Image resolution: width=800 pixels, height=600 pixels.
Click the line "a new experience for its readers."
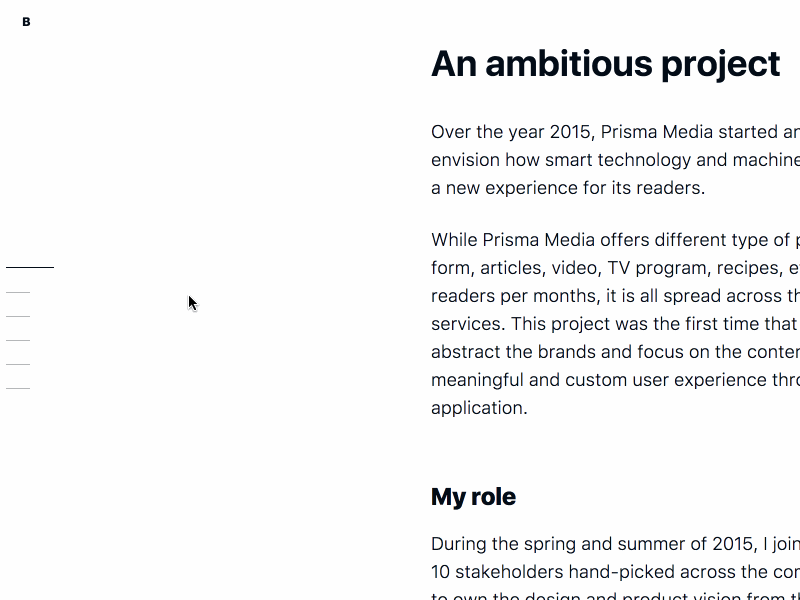pos(567,188)
